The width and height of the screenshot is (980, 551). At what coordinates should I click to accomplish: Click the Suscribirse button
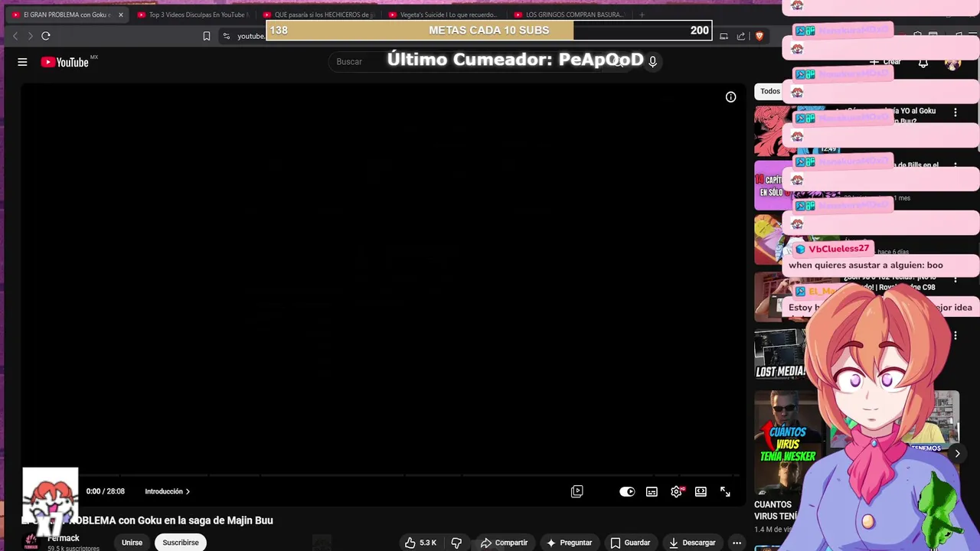181,543
